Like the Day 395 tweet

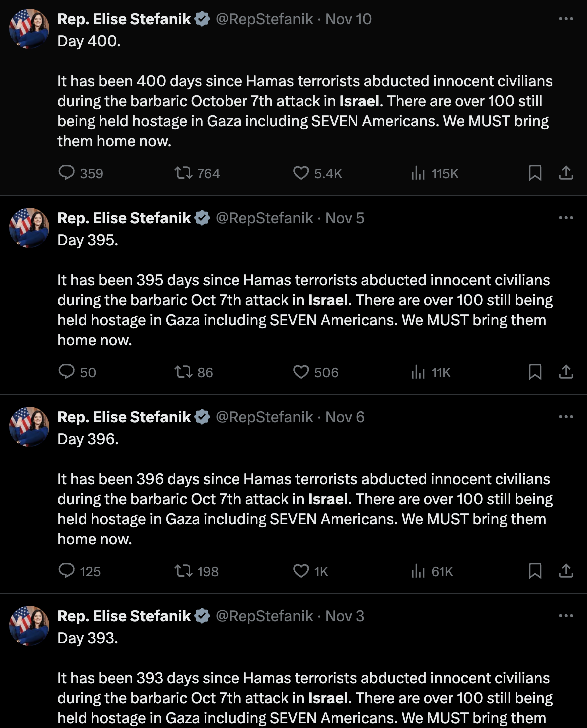pyautogui.click(x=301, y=372)
